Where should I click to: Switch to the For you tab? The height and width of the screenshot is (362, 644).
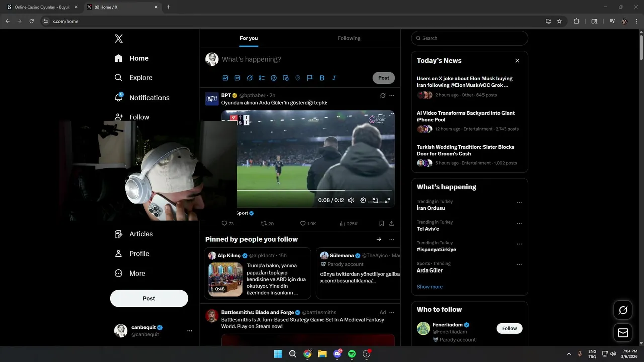click(249, 38)
